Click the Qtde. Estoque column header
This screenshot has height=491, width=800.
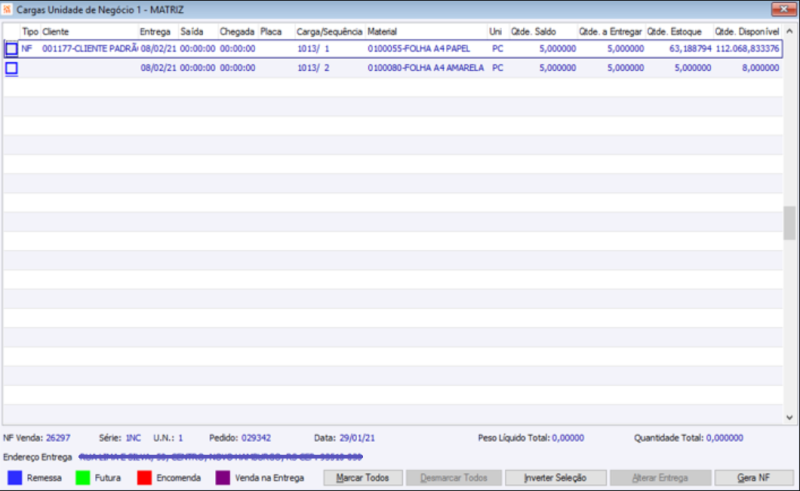(679, 32)
